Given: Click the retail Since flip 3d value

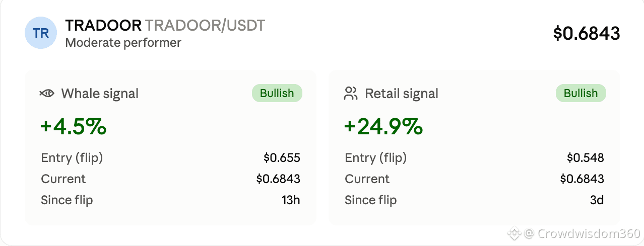Looking at the screenshot, I should click(597, 200).
